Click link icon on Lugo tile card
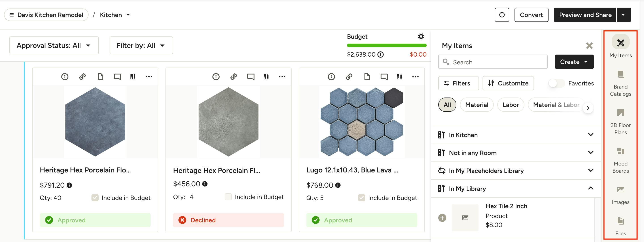This screenshot has height=242, width=644. [349, 77]
